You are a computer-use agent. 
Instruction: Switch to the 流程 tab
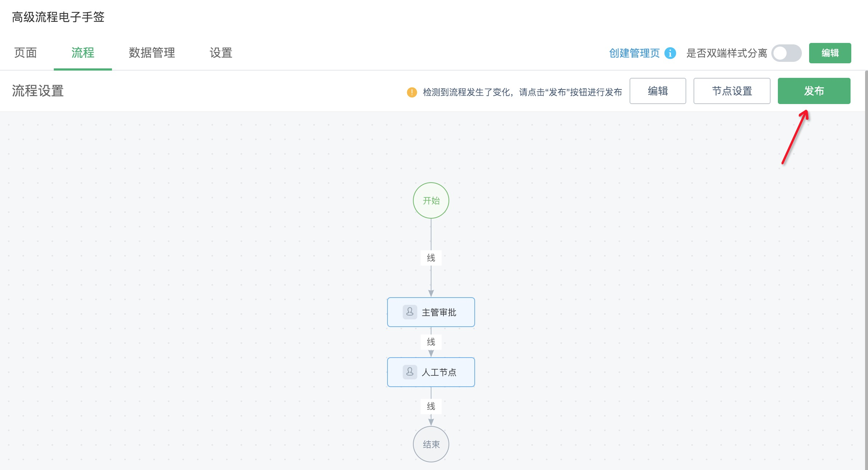click(83, 53)
